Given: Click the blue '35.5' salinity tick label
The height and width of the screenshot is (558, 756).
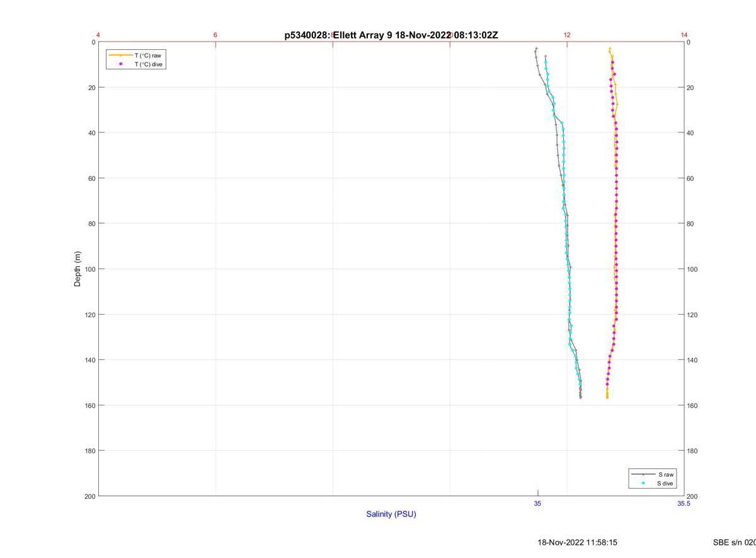Looking at the screenshot, I should coord(684,504).
